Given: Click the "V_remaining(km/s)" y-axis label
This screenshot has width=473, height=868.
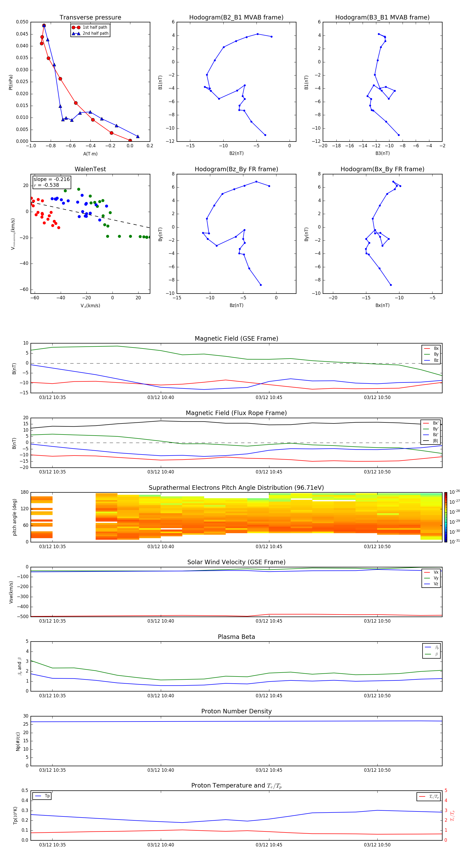Looking at the screenshot, I should pos(13,234).
